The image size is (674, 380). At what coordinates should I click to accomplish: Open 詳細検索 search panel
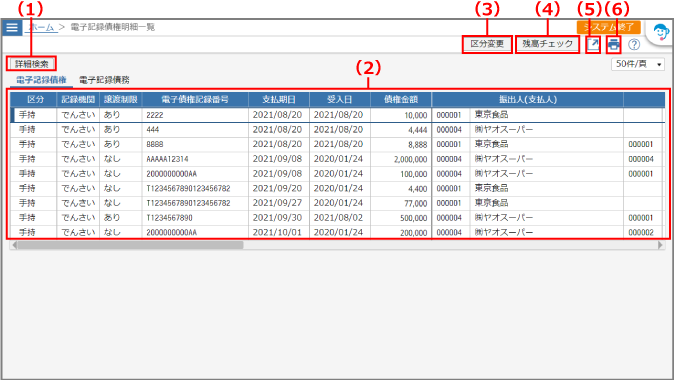pos(31,64)
